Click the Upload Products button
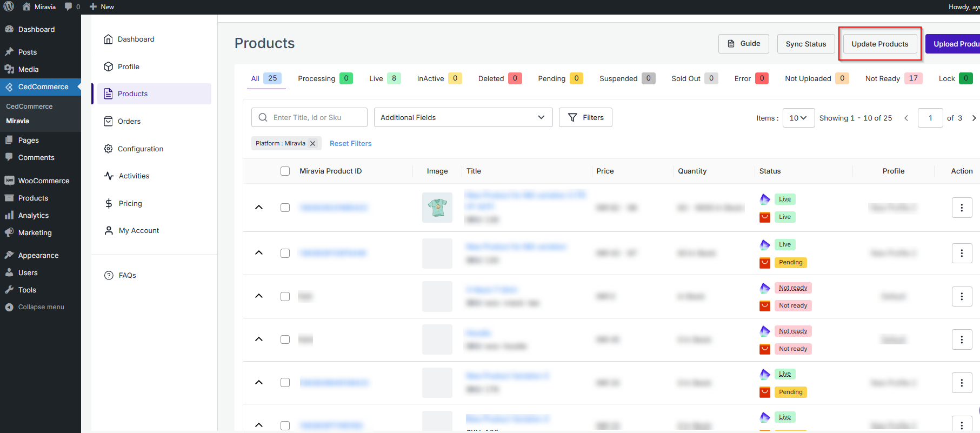Screen dimensions: 980x433 [952, 44]
